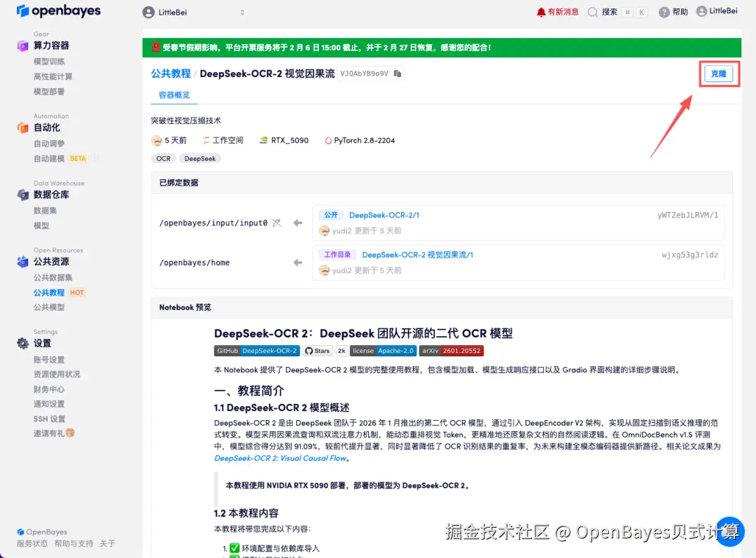Open 公共数据集 in sidebar
This screenshot has height=558, width=756.
[53, 277]
